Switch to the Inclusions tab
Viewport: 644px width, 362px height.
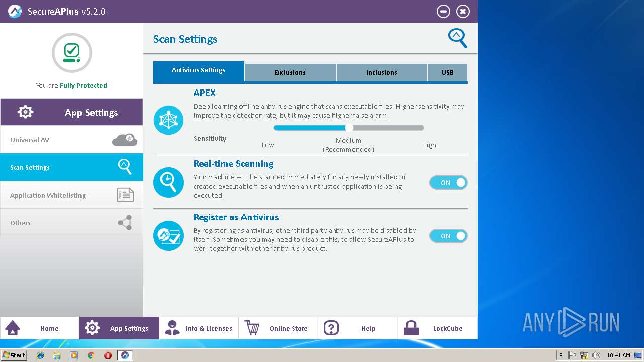point(381,72)
